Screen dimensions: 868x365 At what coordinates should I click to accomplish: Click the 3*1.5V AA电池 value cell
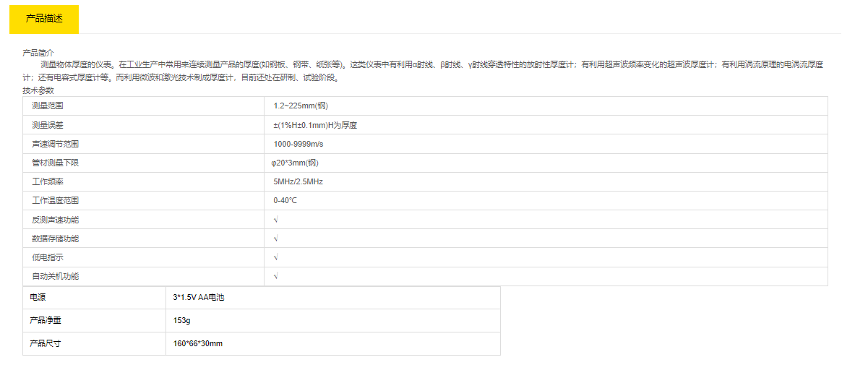[333, 298]
